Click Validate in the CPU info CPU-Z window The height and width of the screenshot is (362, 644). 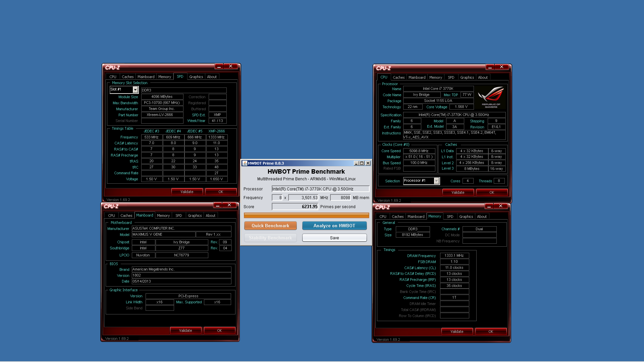coord(458,192)
